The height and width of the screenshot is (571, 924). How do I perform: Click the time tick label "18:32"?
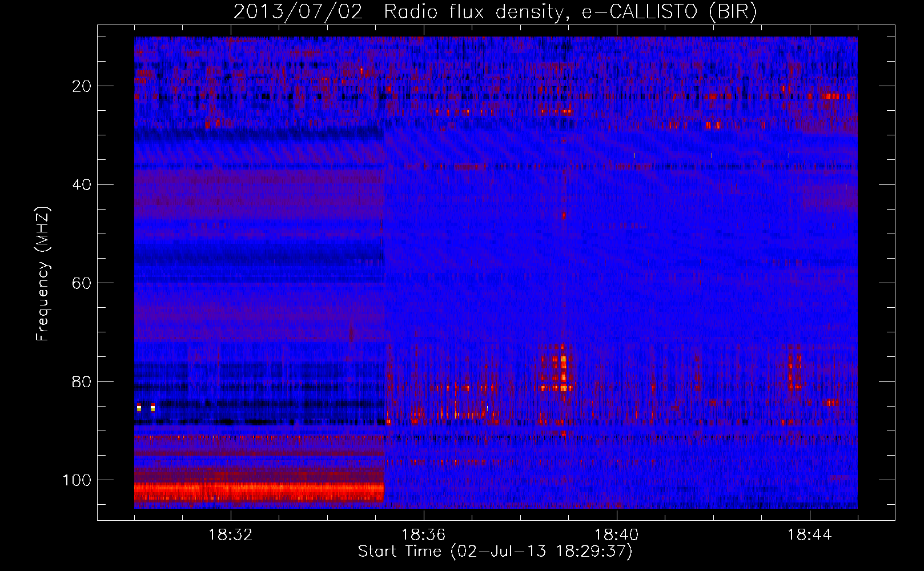(231, 535)
